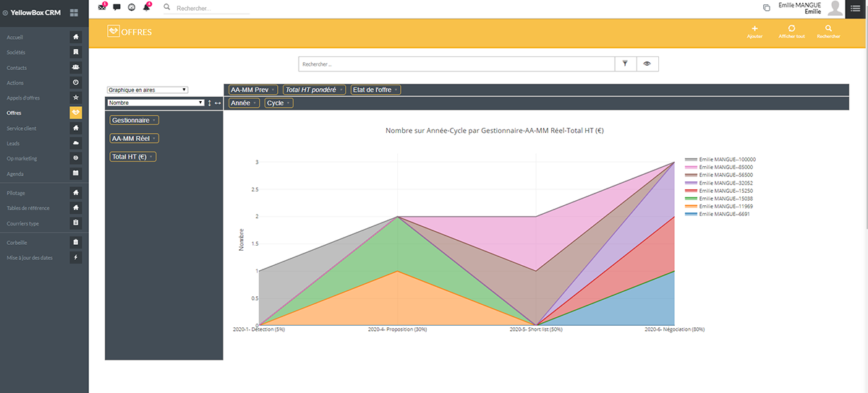868x393 pixels.
Task: Toggle legend entry Emilie MANGUE--56500
Action: tap(719, 176)
